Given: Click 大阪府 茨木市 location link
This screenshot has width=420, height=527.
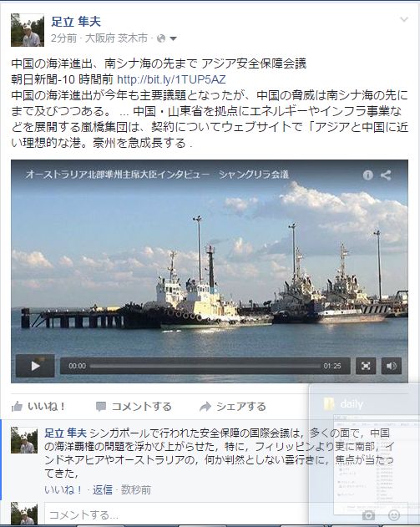Looking at the screenshot, I should pos(116,38).
